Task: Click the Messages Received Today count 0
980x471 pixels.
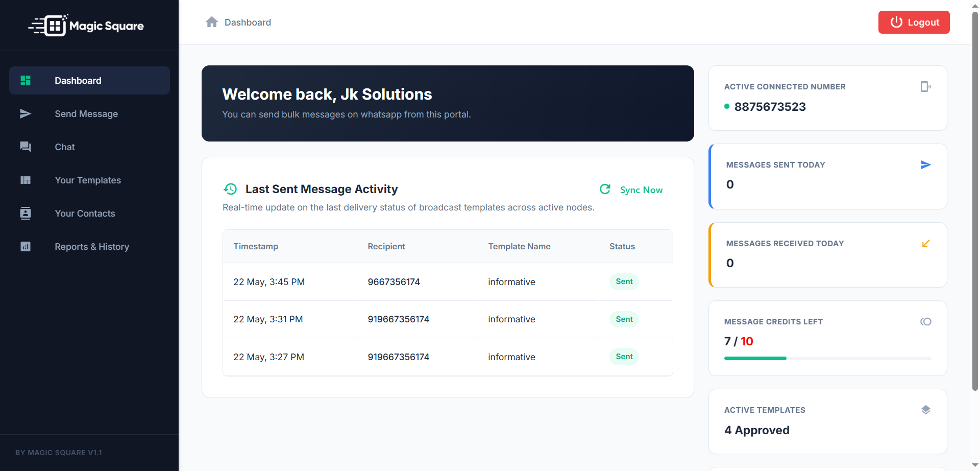Action: pyautogui.click(x=730, y=263)
